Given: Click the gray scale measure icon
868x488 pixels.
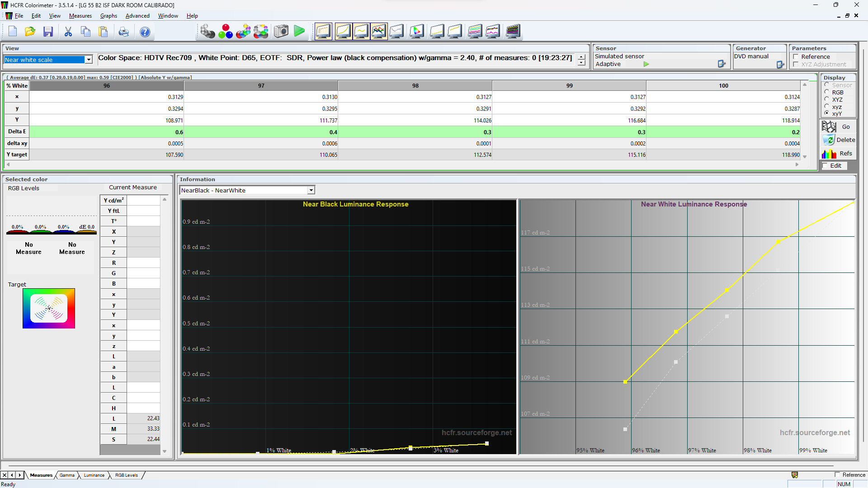Looking at the screenshot, I should (208, 32).
